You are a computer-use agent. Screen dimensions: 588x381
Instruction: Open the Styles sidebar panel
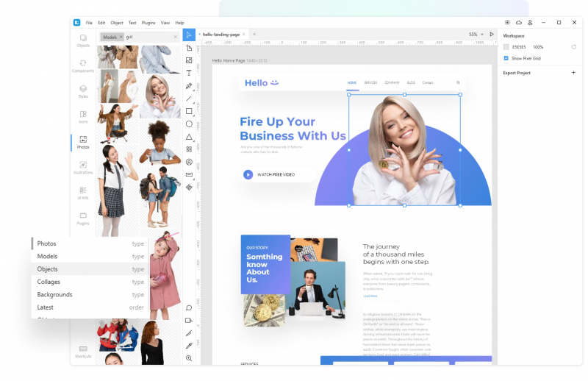pos(83,92)
